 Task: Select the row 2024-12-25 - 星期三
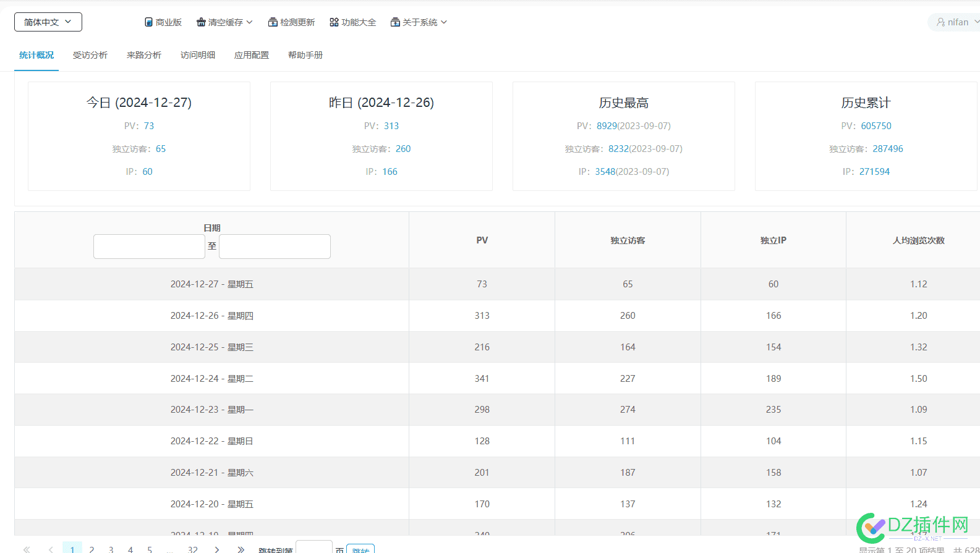[x=497, y=347]
